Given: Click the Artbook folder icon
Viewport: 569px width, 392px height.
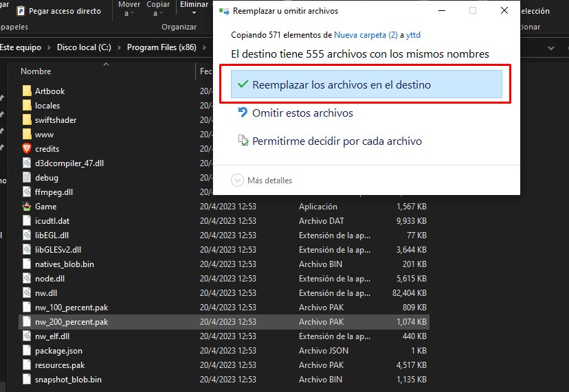Looking at the screenshot, I should coord(27,91).
